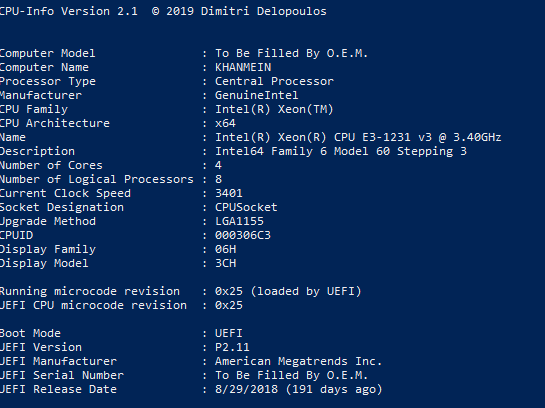Screen dimensions: 545x408
Task: Click the CPUSocket designation value
Action: point(246,207)
